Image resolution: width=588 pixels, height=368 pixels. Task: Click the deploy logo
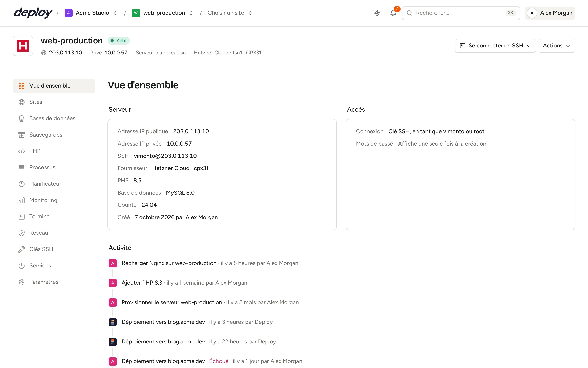[33, 13]
